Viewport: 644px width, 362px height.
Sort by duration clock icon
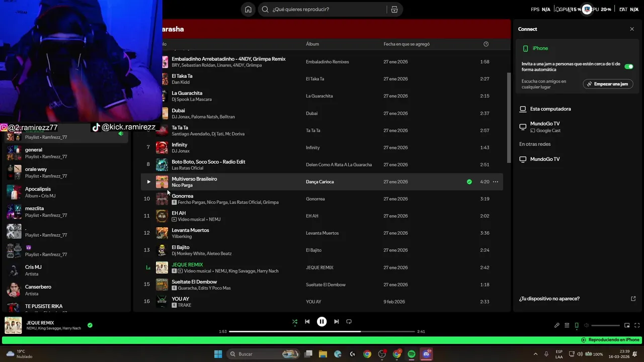[486, 44]
